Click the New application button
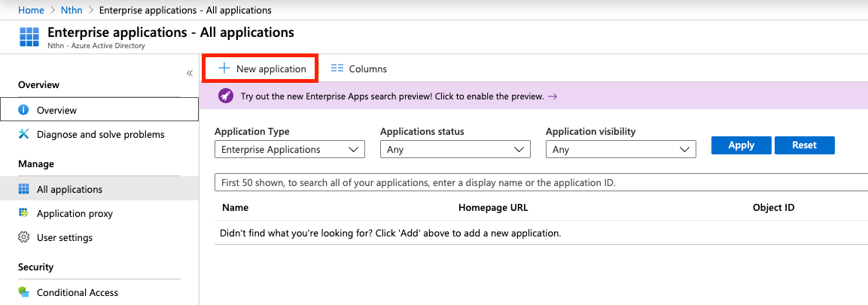 coord(262,69)
